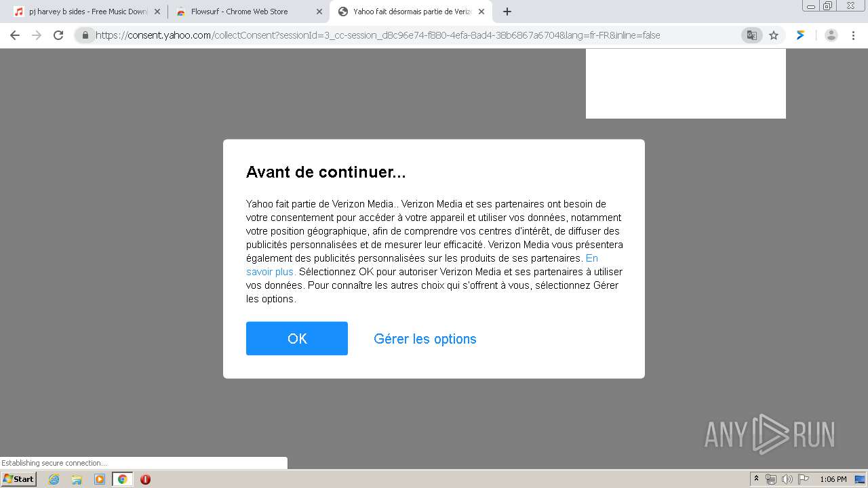
Task: Open Windows Explorer folder in taskbar
Action: 77,479
